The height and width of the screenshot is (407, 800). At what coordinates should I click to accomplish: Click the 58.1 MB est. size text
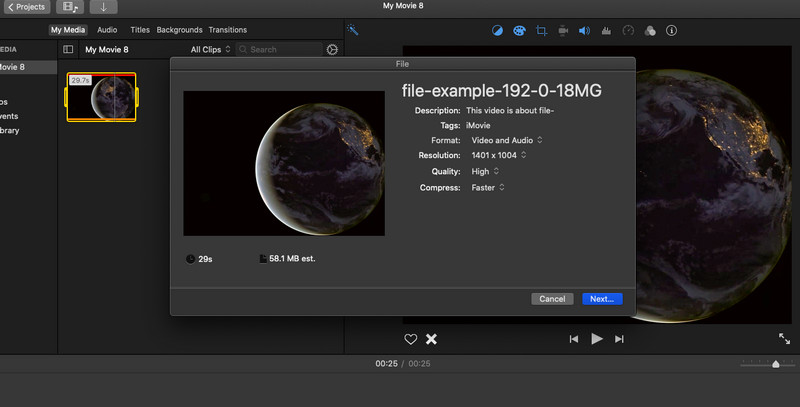[292, 259]
